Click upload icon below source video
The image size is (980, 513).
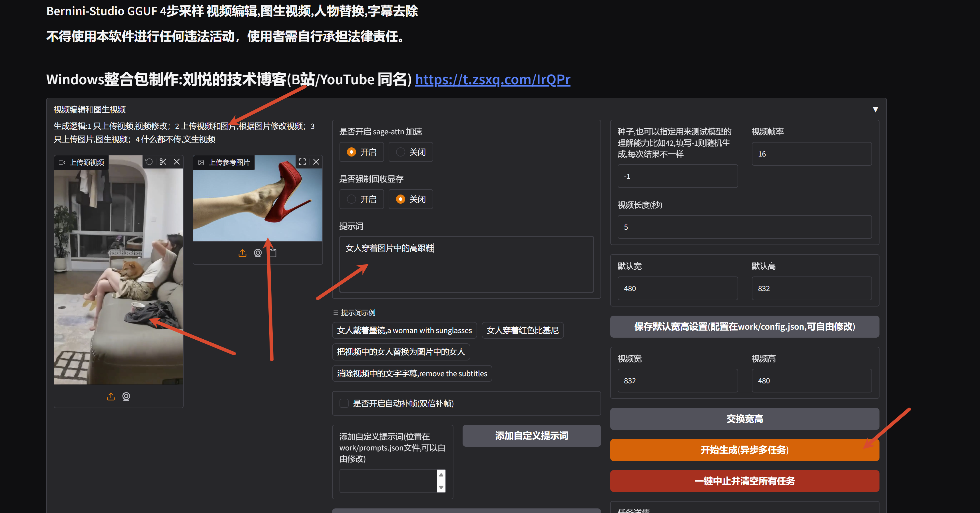tap(111, 396)
